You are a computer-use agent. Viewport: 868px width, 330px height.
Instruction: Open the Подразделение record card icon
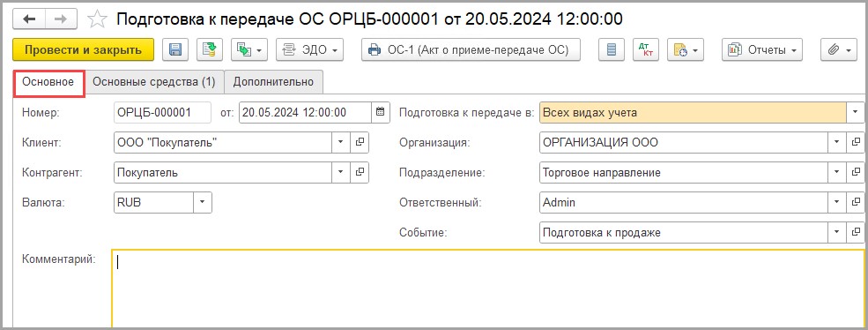856,172
